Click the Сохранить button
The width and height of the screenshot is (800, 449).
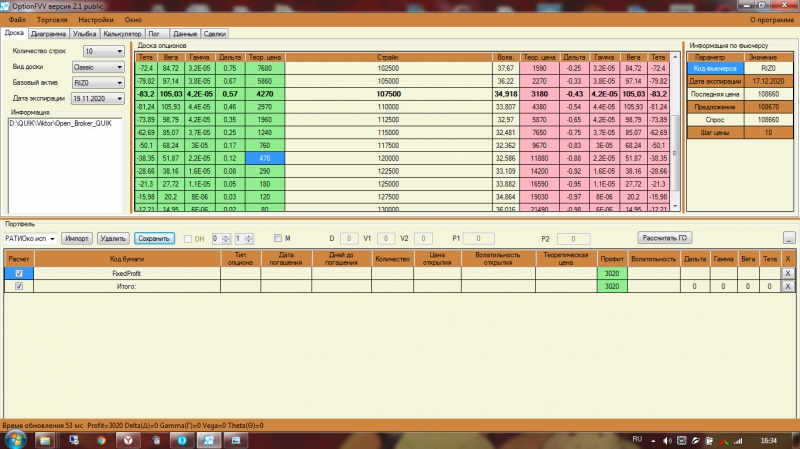[154, 238]
